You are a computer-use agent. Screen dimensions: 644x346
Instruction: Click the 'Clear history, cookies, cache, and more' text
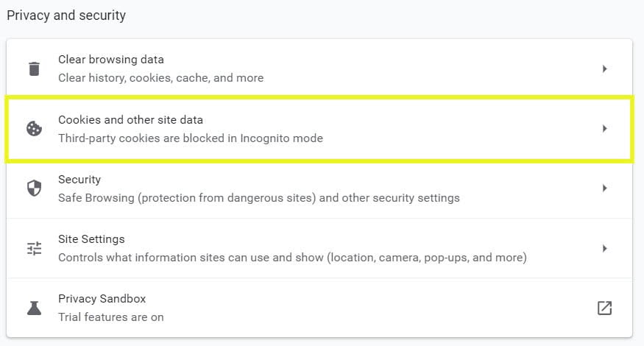(160, 77)
